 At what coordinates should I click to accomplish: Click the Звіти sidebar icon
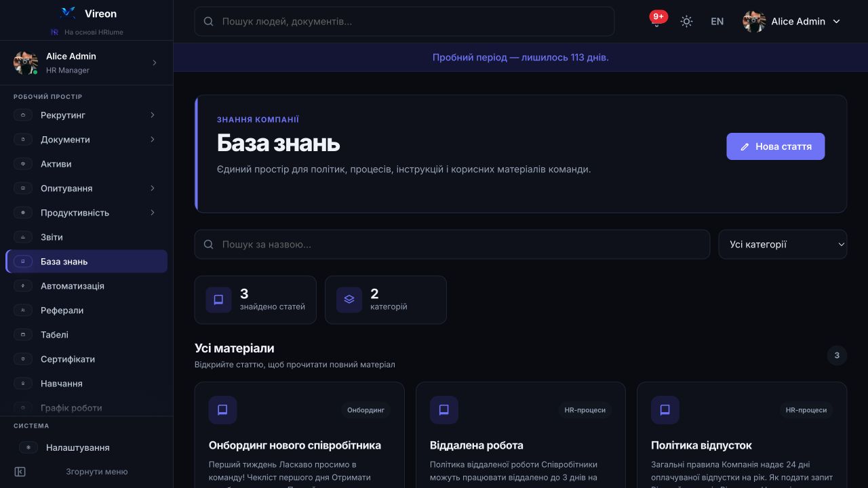[x=23, y=237]
